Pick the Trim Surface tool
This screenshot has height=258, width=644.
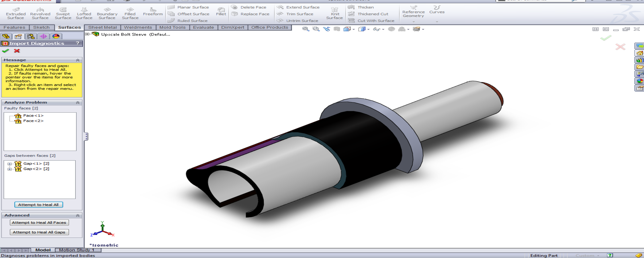[295, 14]
